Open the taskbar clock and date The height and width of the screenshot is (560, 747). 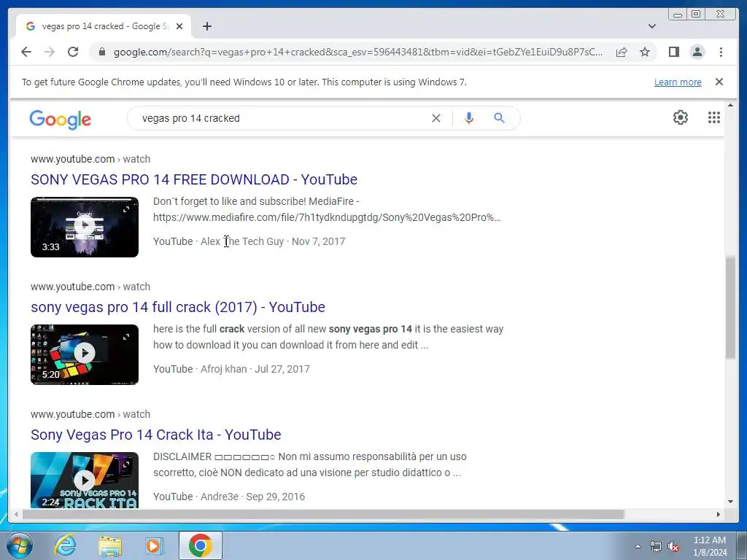click(710, 546)
